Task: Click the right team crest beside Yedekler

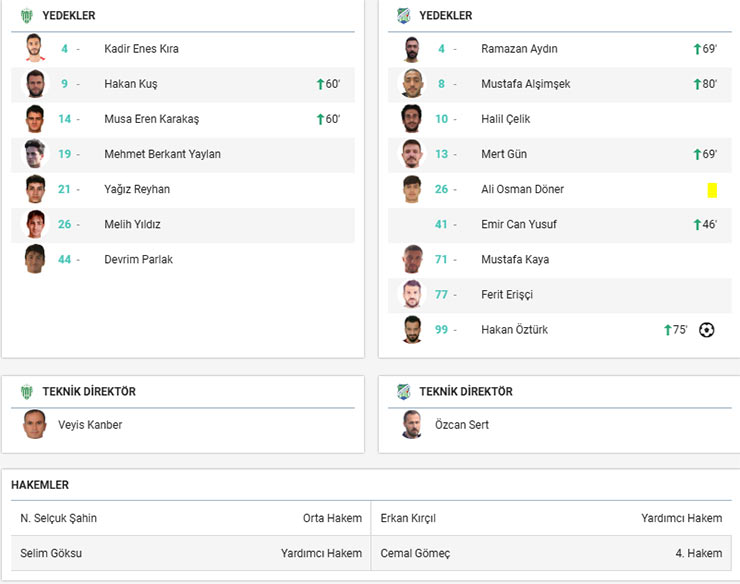Action: click(403, 15)
